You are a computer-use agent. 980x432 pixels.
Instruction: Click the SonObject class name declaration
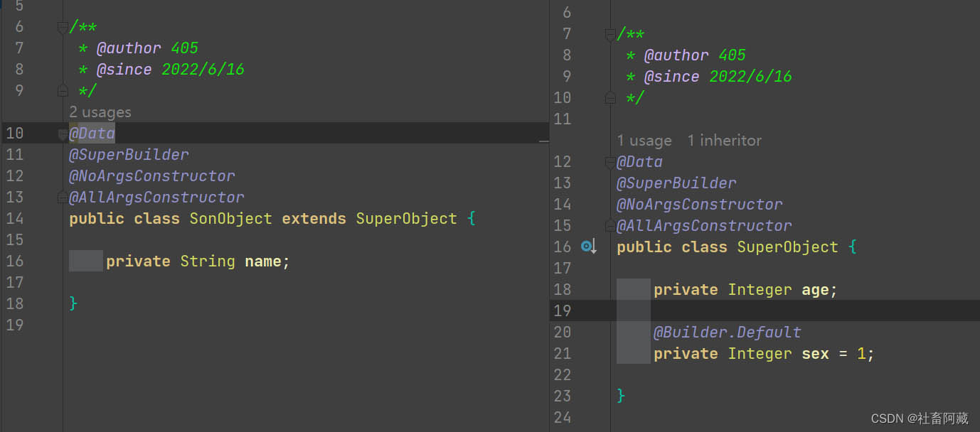pos(230,219)
